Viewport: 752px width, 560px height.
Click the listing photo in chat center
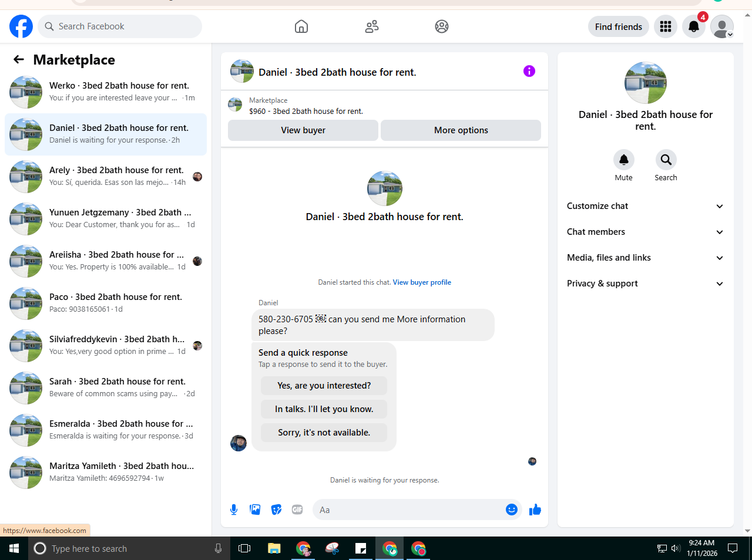coord(385,188)
